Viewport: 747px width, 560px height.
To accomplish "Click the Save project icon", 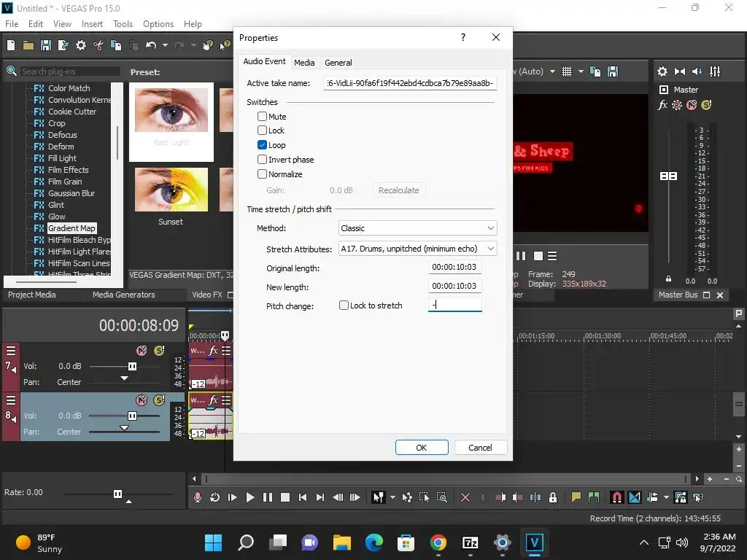I will (x=46, y=45).
